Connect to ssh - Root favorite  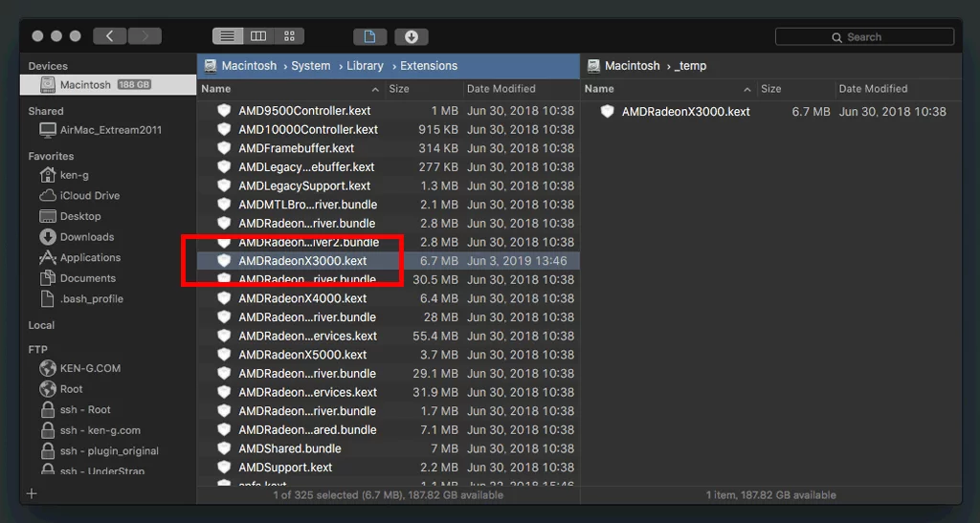coord(75,409)
